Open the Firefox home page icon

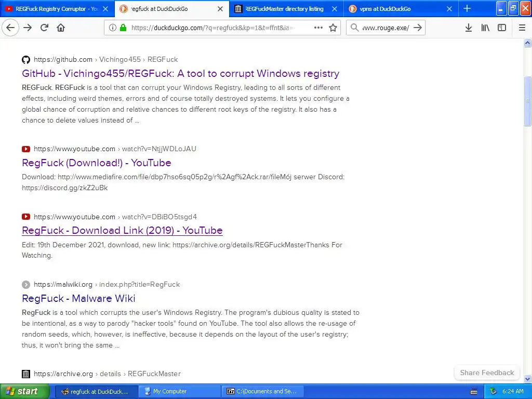click(61, 28)
